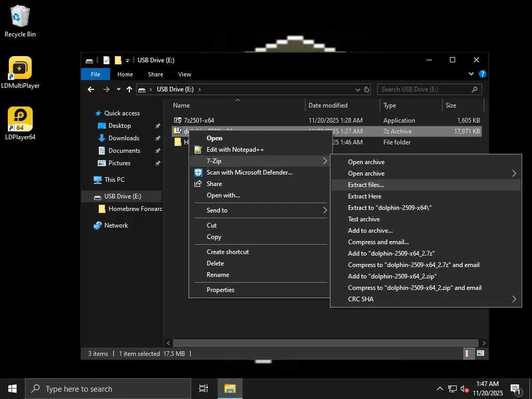
Task: Open the Recycle Bin desktop icon
Action: [x=20, y=21]
